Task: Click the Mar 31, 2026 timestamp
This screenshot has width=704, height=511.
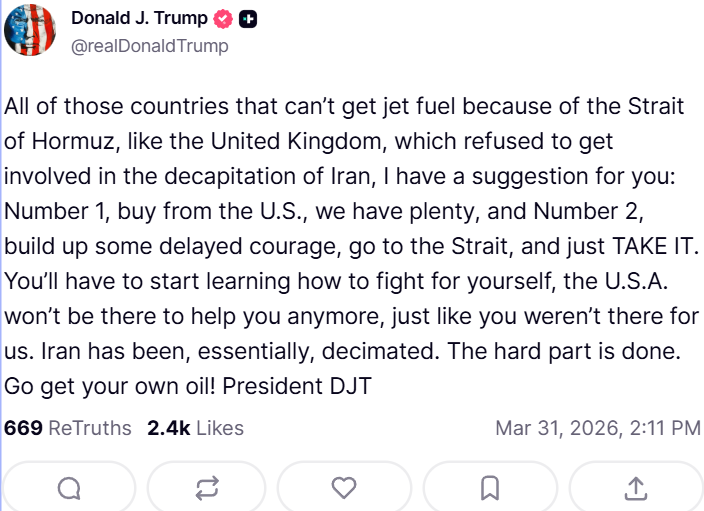Action: [598, 428]
